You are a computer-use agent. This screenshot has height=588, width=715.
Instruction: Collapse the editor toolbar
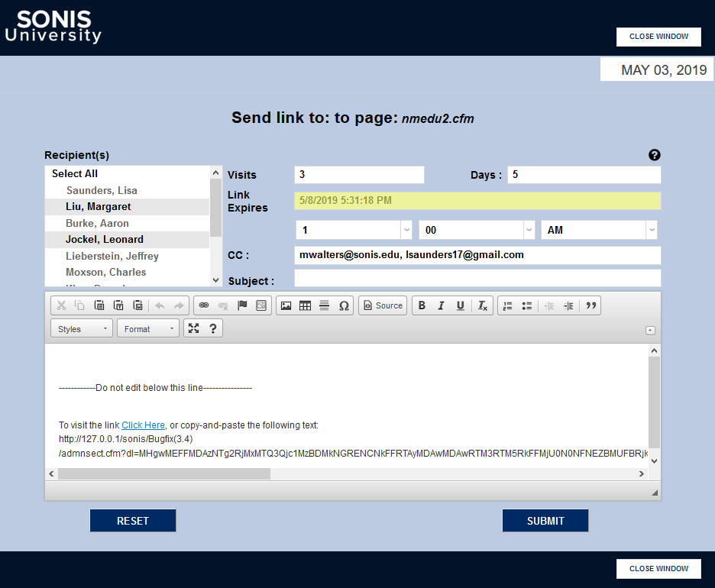[650, 330]
